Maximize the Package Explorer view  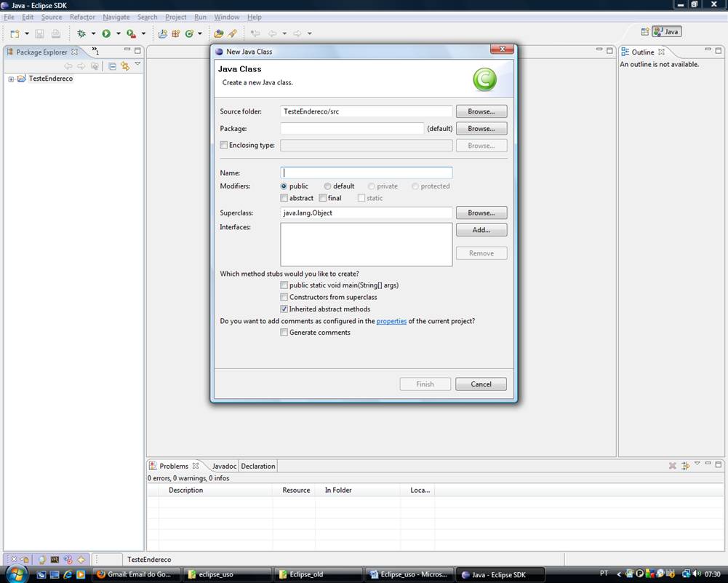137,50
